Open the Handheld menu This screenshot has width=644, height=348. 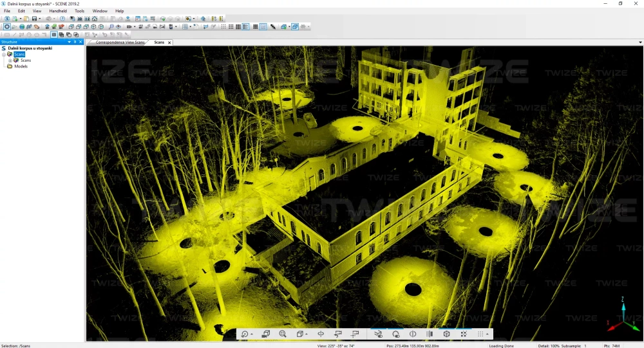[58, 11]
